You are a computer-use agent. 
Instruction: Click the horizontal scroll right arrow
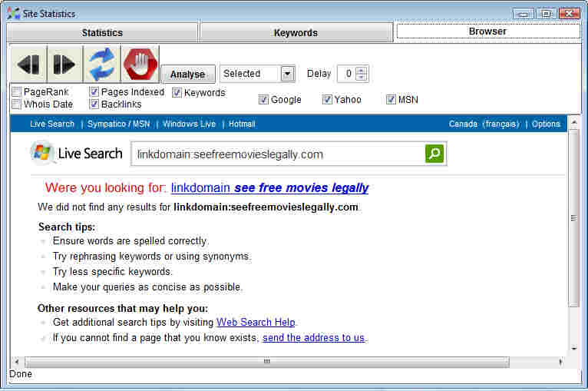(560, 362)
